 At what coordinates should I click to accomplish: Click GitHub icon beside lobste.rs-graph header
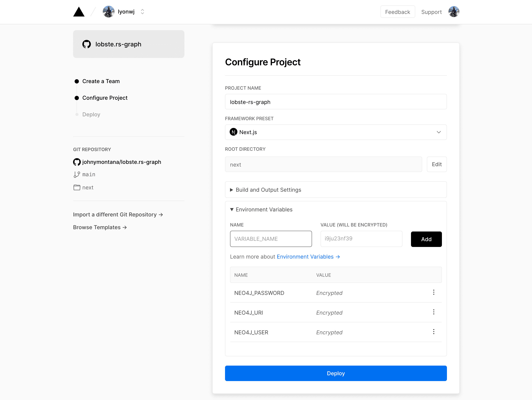tap(87, 44)
